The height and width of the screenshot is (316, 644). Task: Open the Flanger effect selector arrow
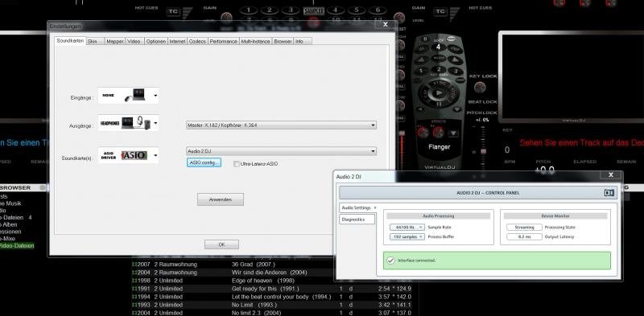click(453, 133)
